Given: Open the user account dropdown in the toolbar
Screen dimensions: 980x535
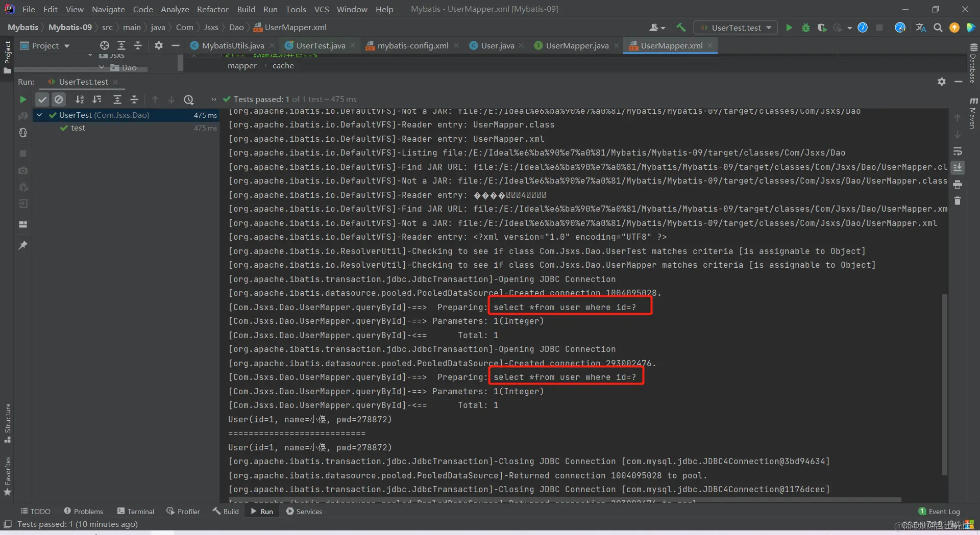Looking at the screenshot, I should 657,28.
